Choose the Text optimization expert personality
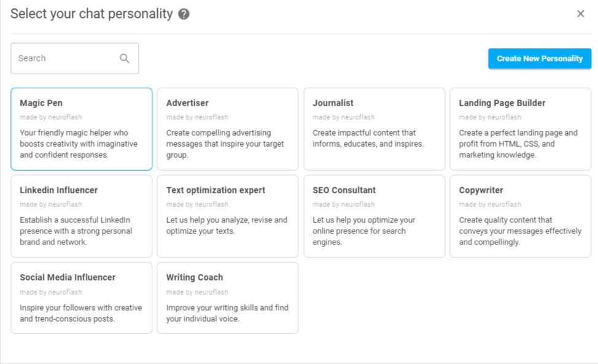This screenshot has height=364, width=598. point(228,216)
